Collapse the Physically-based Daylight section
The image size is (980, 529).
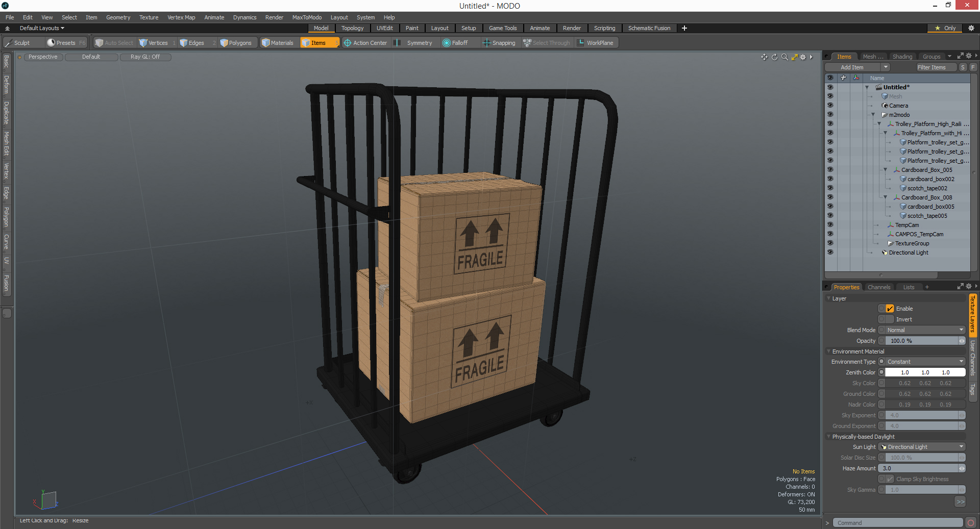click(828, 437)
